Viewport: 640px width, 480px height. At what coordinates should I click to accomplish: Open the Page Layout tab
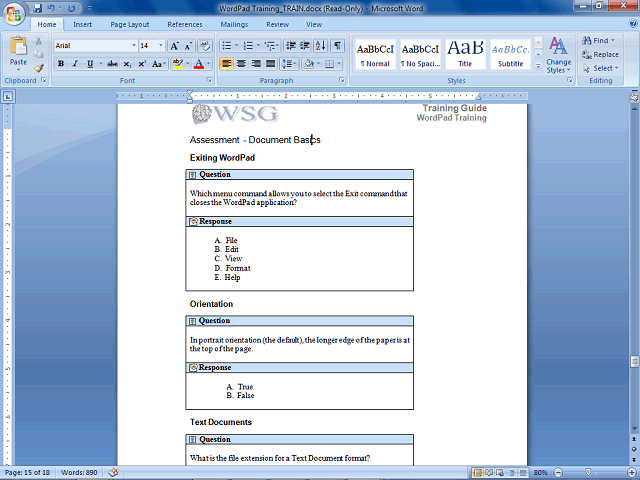(x=130, y=24)
